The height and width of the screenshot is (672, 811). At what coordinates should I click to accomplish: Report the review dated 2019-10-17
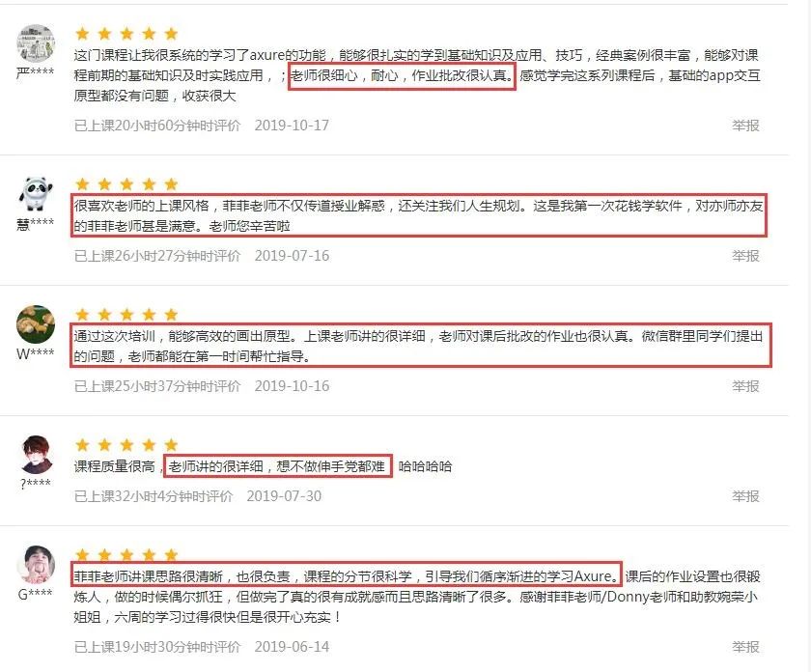[745, 126]
